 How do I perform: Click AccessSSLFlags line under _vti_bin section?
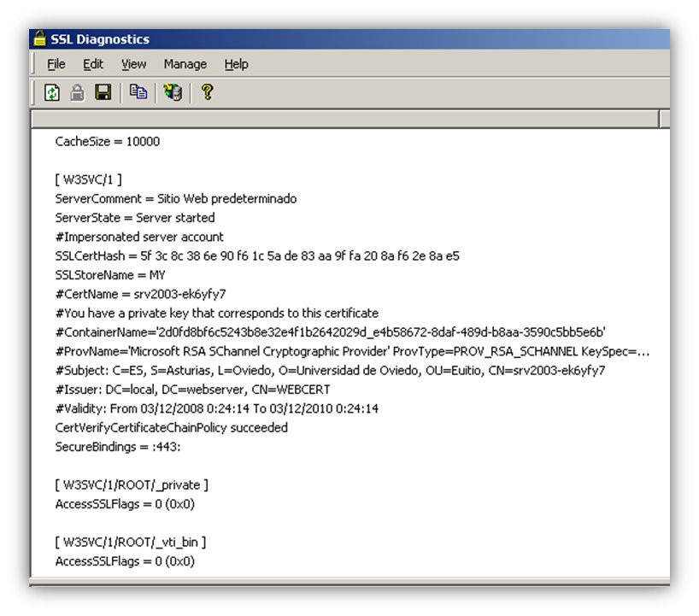coord(125,561)
